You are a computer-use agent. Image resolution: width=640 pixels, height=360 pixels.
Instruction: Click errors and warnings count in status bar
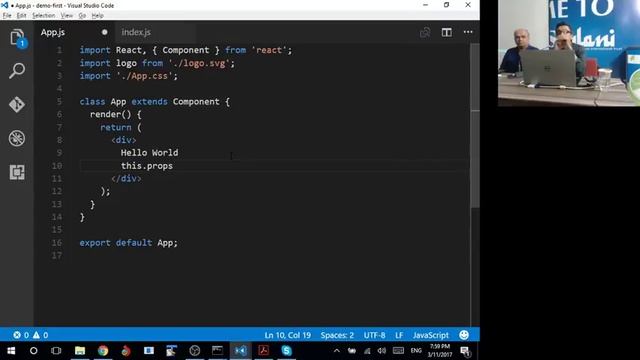coord(31,335)
